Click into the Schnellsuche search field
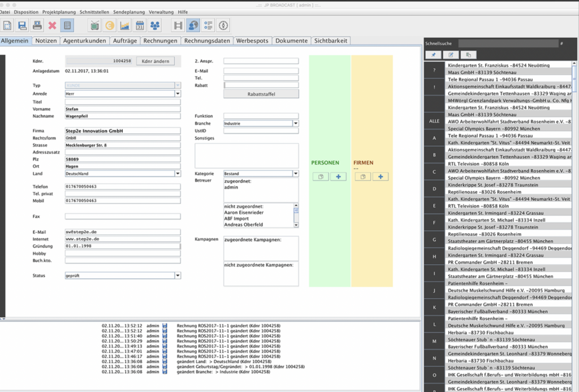 coord(508,44)
